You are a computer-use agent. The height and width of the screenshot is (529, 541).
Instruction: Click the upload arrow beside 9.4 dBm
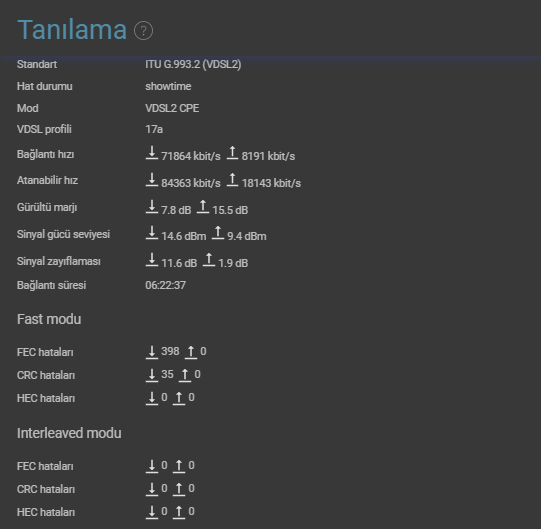(x=218, y=233)
